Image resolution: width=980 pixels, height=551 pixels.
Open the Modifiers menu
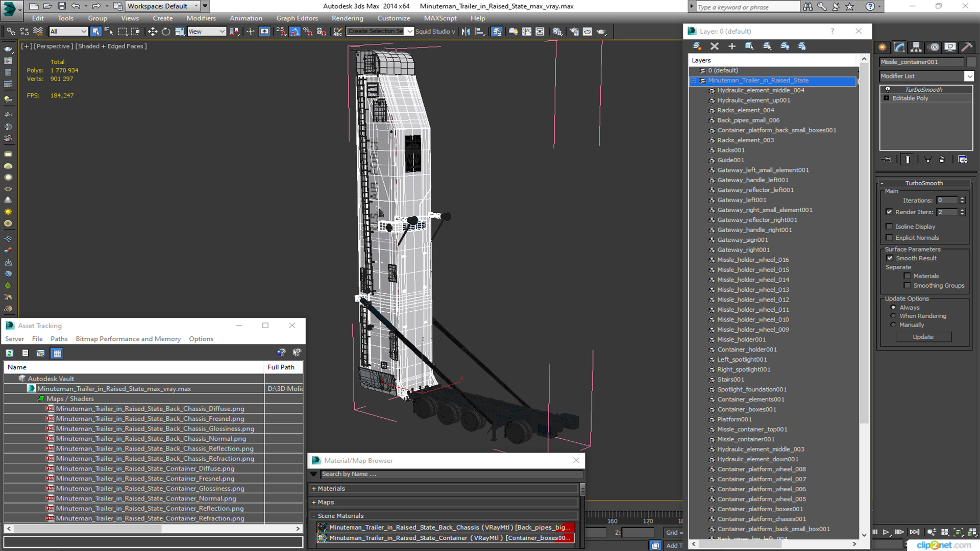click(201, 18)
